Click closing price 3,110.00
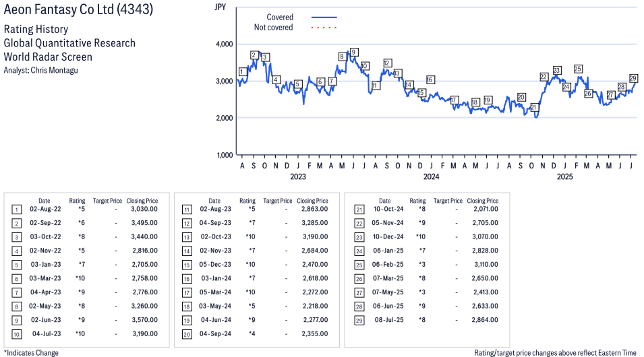644x357 pixels. pyautogui.click(x=486, y=264)
